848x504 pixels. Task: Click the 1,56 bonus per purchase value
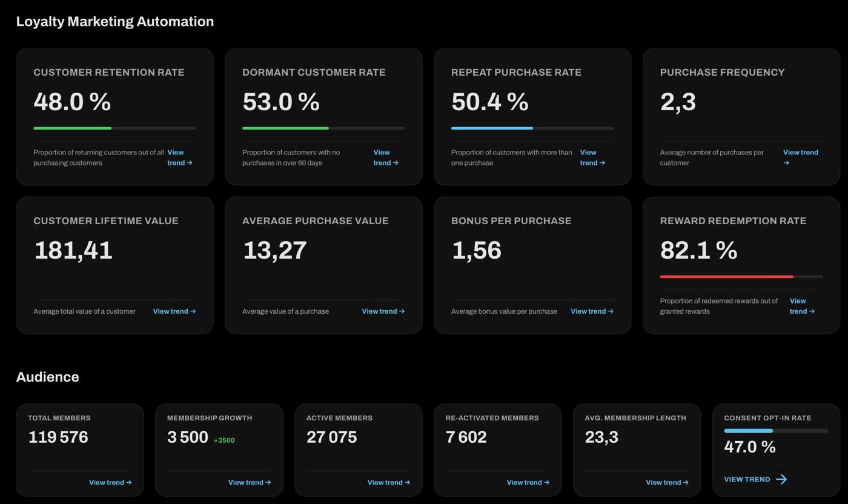click(x=477, y=250)
